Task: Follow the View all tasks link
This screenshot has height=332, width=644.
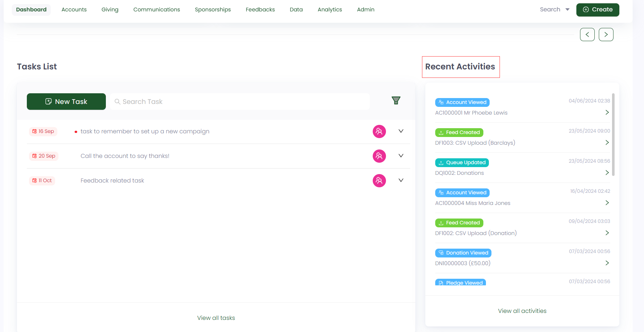Action: 216,318
